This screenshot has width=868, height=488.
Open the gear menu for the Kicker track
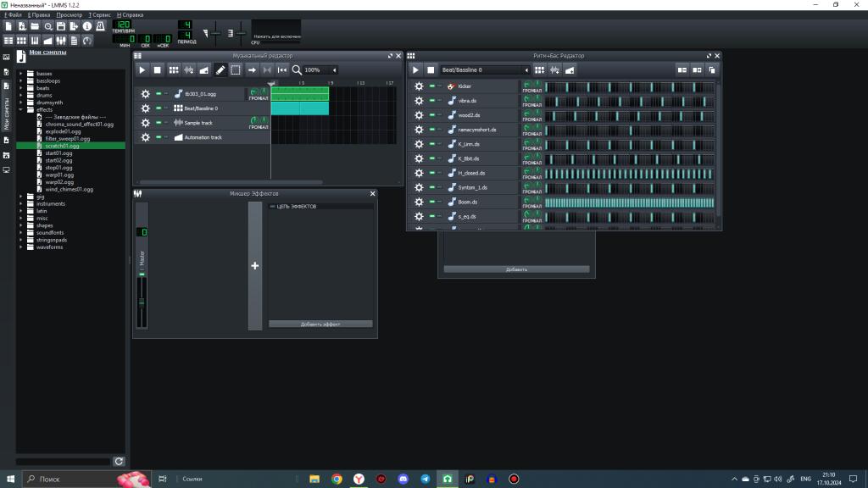click(x=419, y=86)
